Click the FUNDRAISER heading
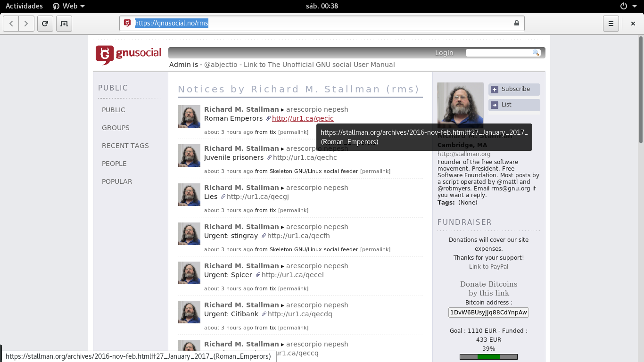Image resolution: width=644 pixels, height=362 pixels. pos(464,222)
